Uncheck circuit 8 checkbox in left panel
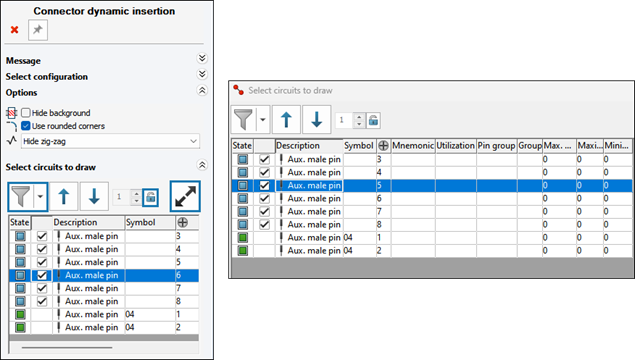Viewport: 635px width, 360px height. (x=42, y=301)
